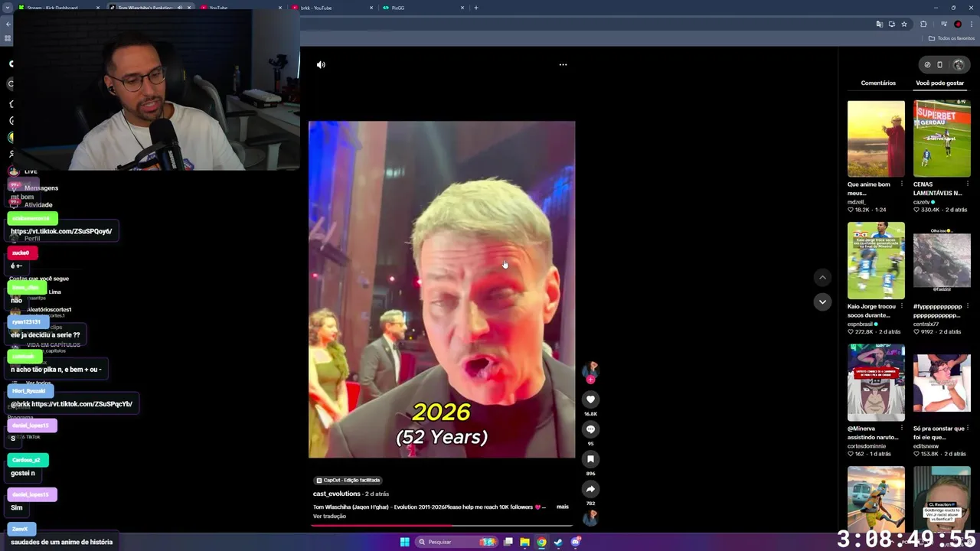Open File Explorer from the taskbar

524,542
